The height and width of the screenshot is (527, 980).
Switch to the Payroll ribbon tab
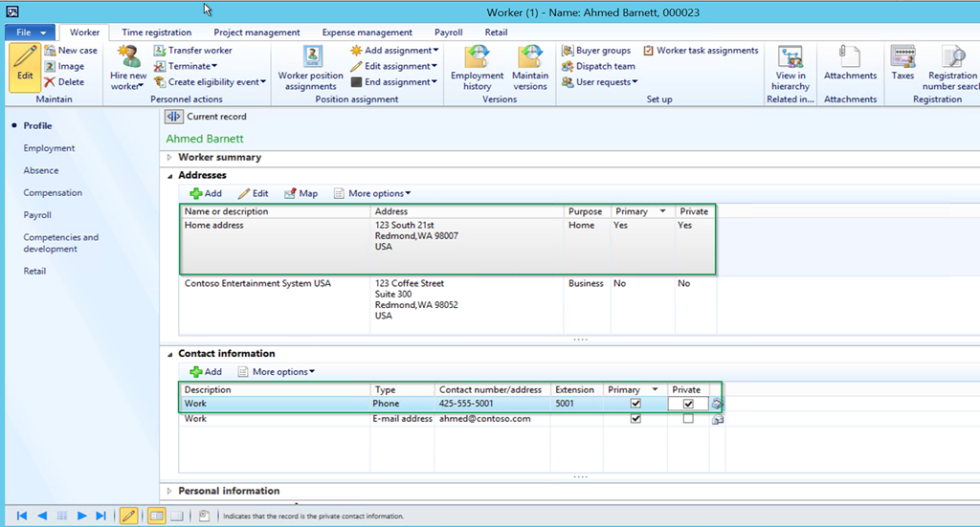[448, 33]
